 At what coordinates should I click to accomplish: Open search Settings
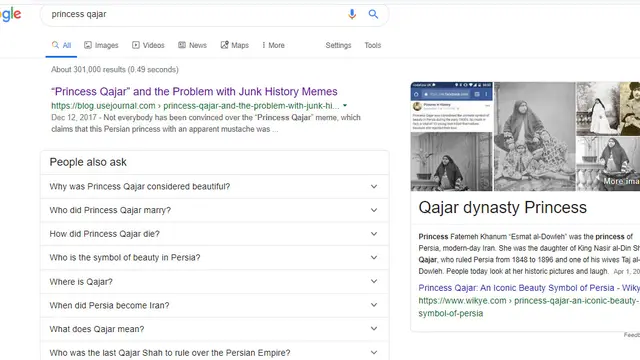[x=338, y=45]
